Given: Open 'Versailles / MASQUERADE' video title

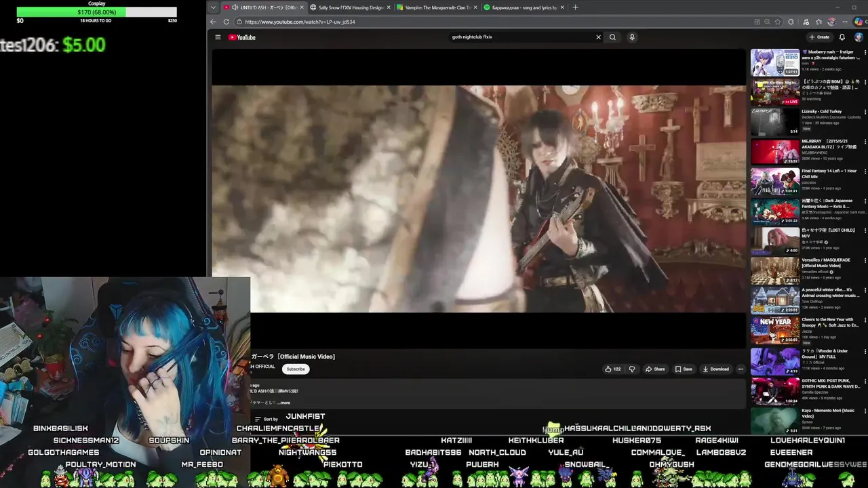Looking at the screenshot, I should [x=826, y=262].
